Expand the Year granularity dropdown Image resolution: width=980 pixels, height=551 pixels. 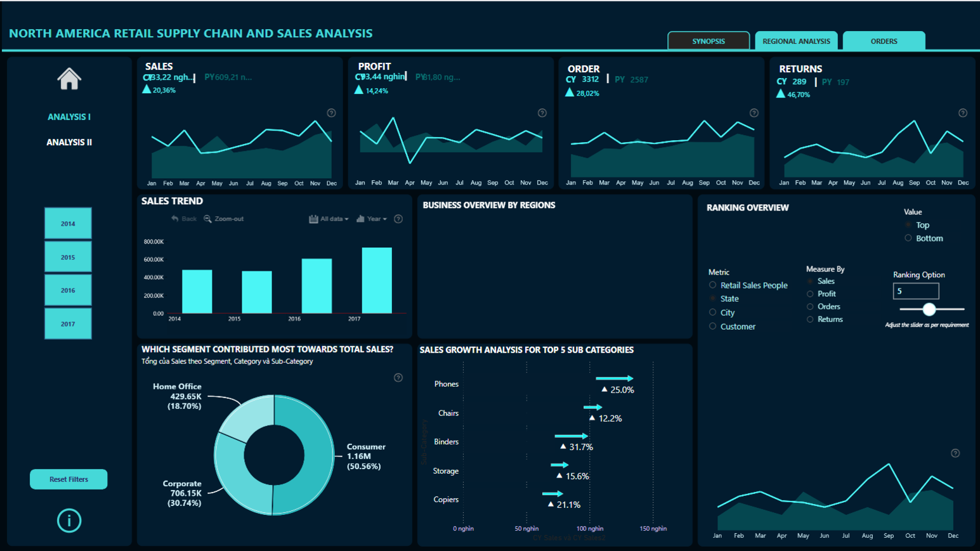click(372, 219)
